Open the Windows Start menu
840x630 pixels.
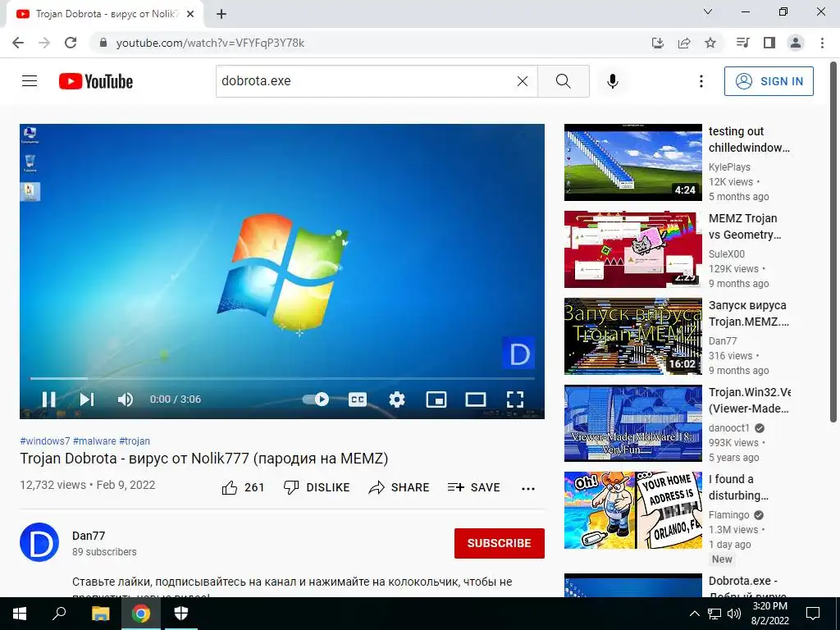[x=20, y=614]
